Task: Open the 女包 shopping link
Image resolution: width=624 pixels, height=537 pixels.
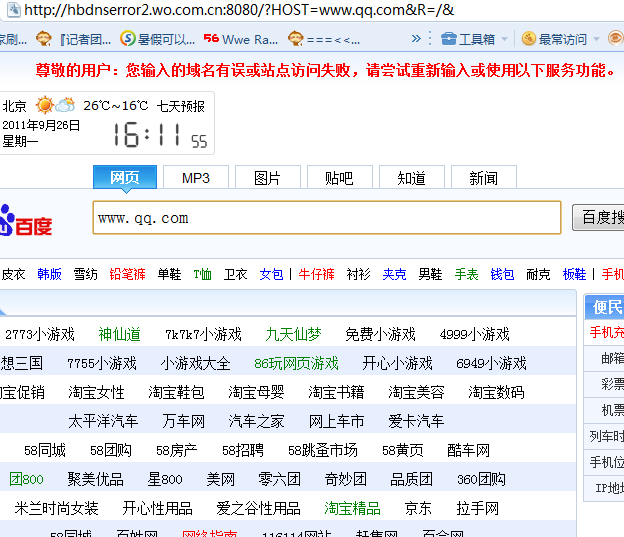Action: point(271,274)
